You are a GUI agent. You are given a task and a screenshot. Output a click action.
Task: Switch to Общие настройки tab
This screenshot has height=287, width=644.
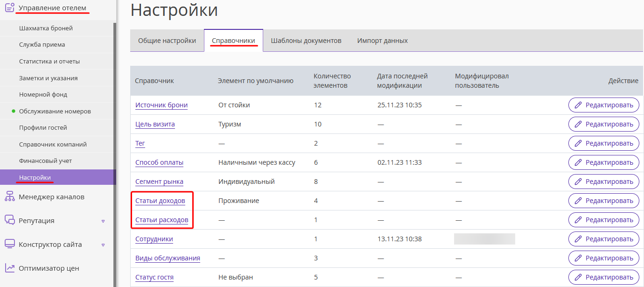[167, 41]
